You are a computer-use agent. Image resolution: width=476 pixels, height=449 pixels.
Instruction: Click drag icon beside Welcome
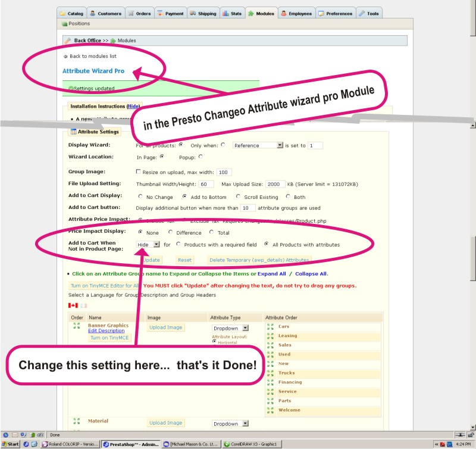coord(270,410)
